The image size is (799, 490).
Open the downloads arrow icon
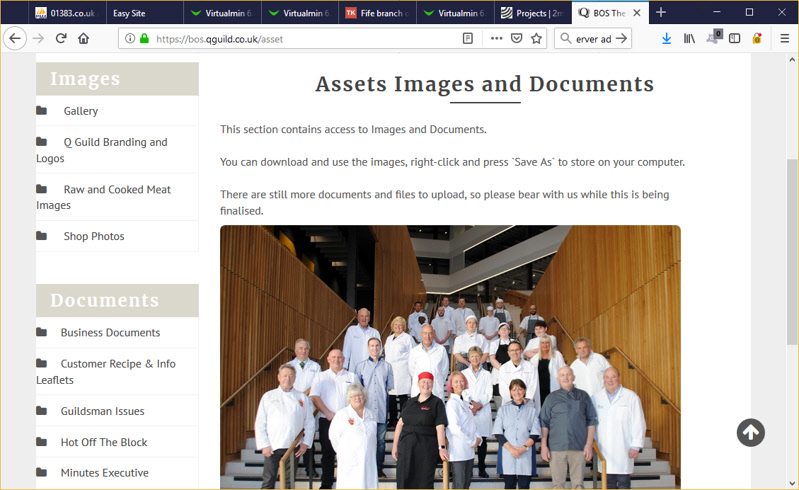pos(666,38)
